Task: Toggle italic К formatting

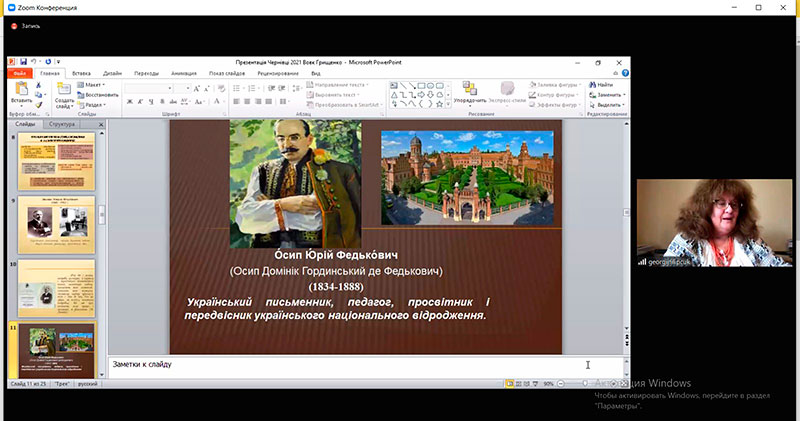Action: 140,102
